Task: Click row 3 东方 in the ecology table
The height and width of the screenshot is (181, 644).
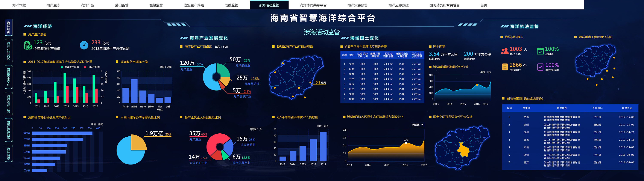Action: pyautogui.click(x=382, y=74)
